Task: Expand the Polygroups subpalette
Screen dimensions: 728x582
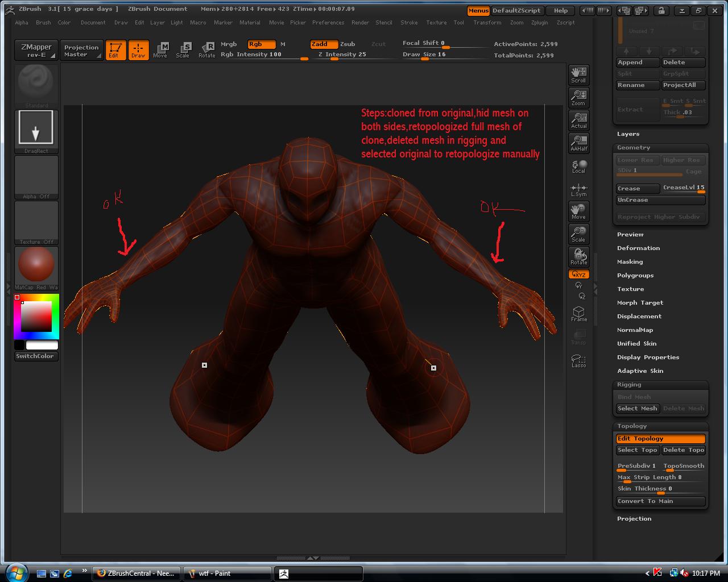Action: click(635, 276)
